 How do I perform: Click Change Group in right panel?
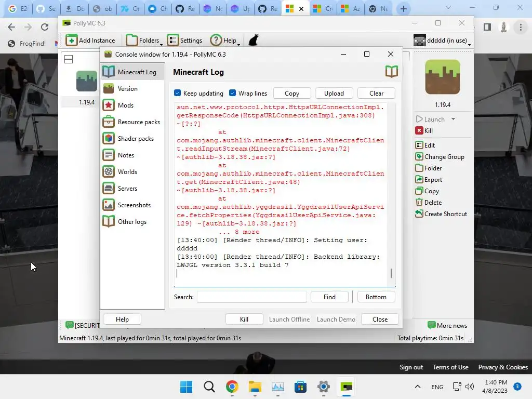point(440,157)
